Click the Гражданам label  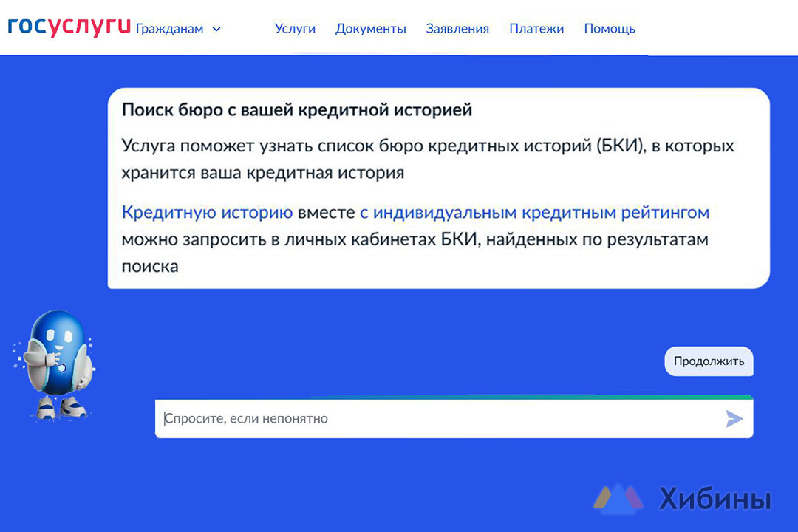[169, 29]
